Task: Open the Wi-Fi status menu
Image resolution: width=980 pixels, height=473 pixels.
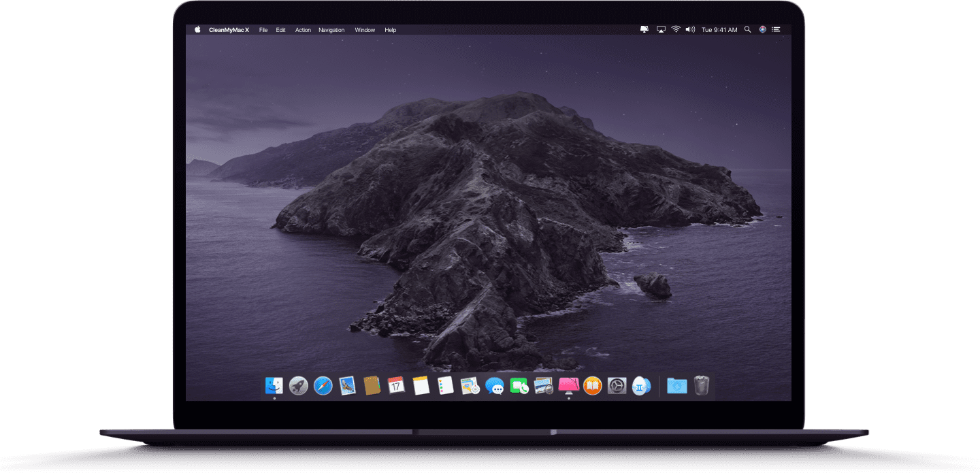Action: click(x=676, y=29)
